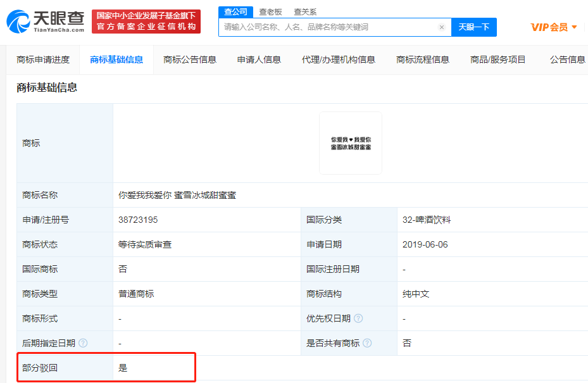
Task: Go to the 申请人信息 tab
Action: click(x=259, y=60)
